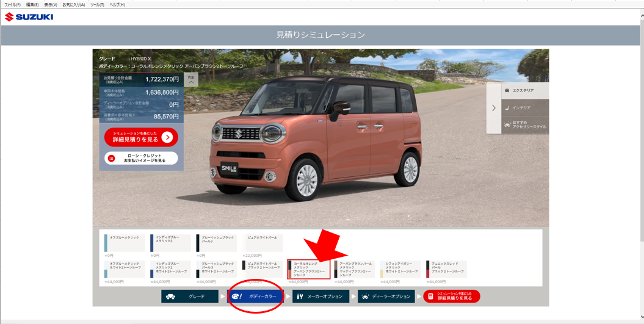The image size is (644, 324).
Task: Open the ツール(T) menu
Action: (97, 4)
